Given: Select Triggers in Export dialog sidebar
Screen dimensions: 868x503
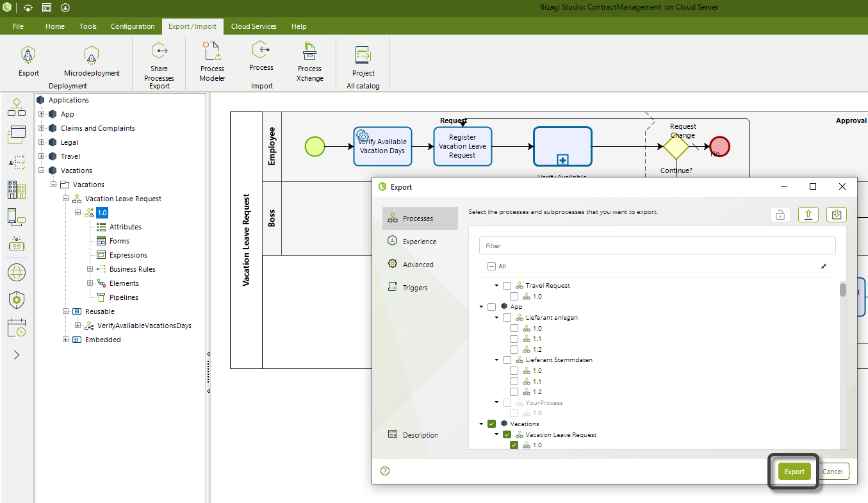Looking at the screenshot, I should click(420, 288).
